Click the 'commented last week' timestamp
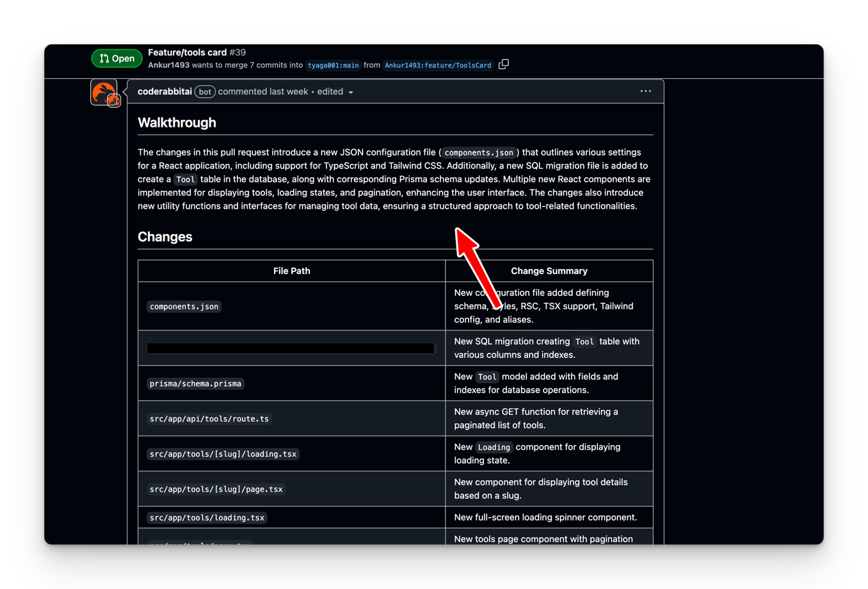 pos(262,92)
